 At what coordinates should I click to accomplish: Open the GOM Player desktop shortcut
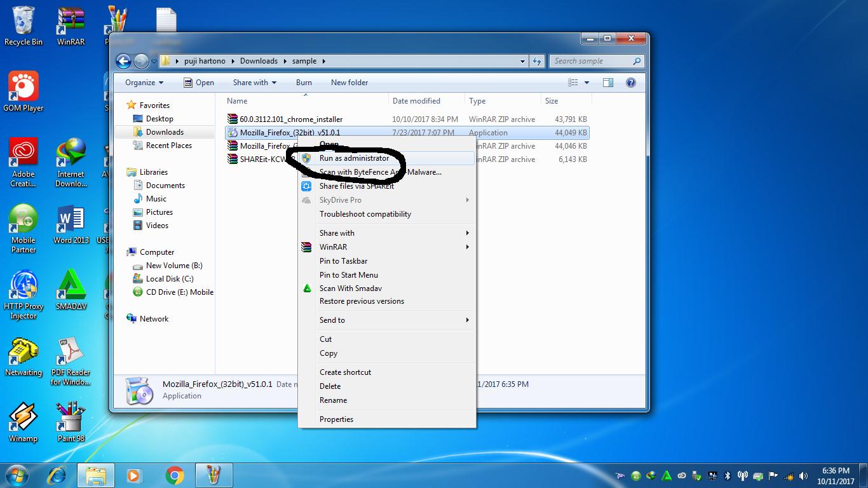coord(24,91)
